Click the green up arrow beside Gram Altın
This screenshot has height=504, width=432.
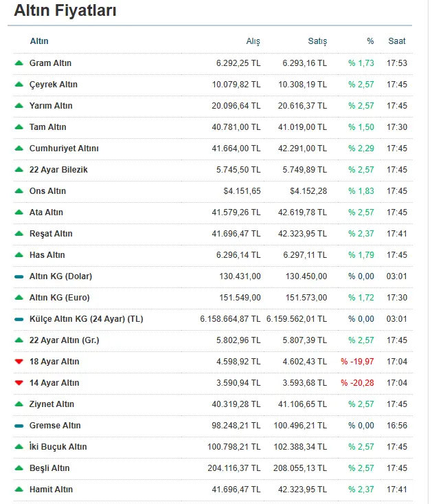(19, 63)
